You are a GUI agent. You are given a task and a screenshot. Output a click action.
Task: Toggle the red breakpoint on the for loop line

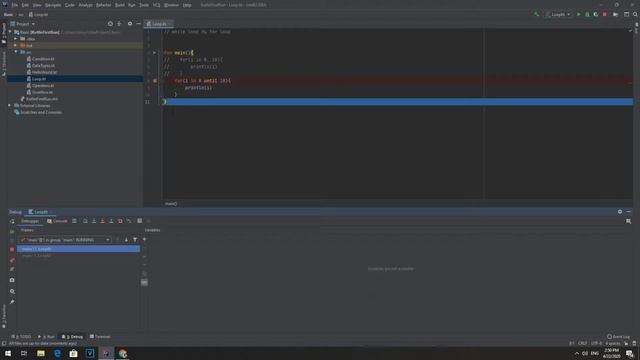(155, 81)
